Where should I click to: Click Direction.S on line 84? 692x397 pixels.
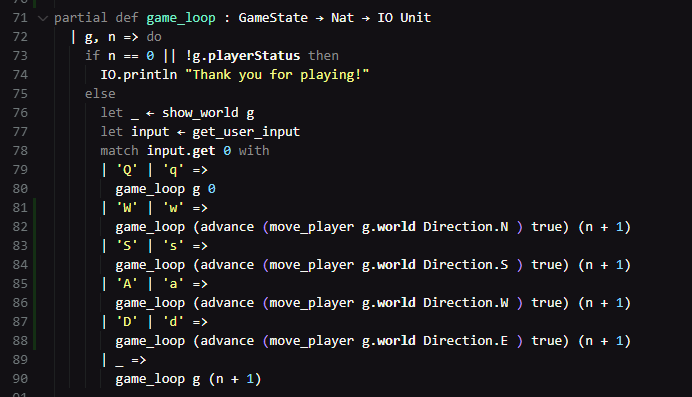tap(466, 265)
